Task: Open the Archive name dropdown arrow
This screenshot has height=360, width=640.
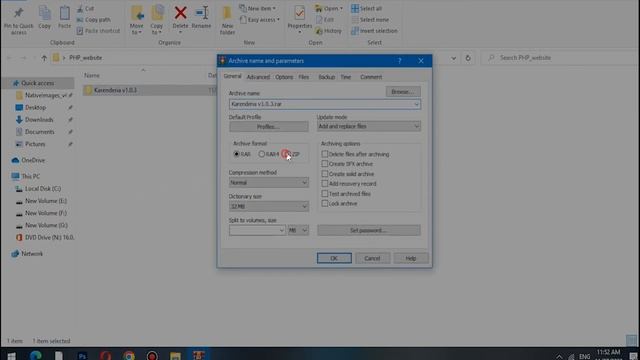Action: click(416, 104)
